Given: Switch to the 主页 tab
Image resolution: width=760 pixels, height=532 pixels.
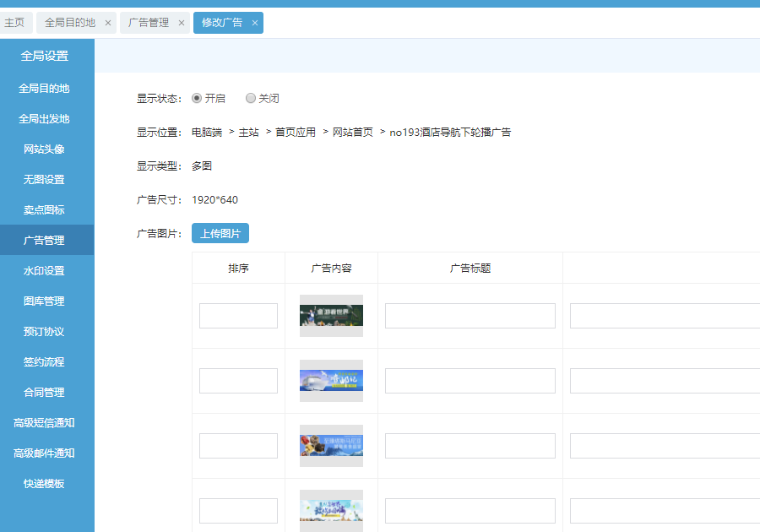Looking at the screenshot, I should coord(14,23).
